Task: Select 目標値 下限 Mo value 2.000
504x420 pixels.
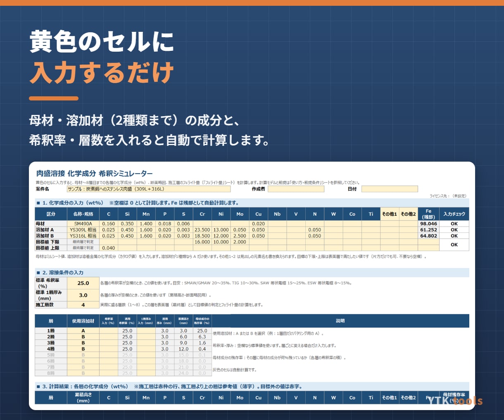Action: click(x=240, y=242)
